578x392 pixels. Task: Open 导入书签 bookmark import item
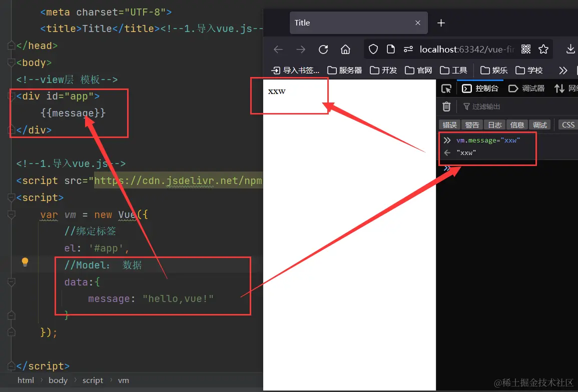(295, 70)
